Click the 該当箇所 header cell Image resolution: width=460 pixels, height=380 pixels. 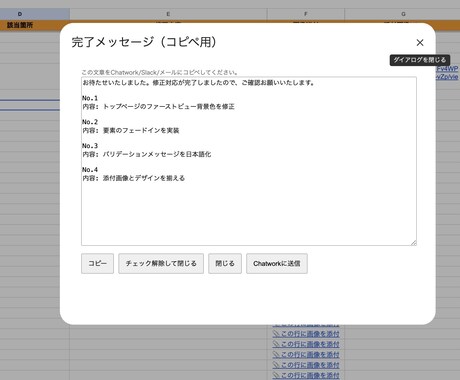pyautogui.click(x=20, y=25)
